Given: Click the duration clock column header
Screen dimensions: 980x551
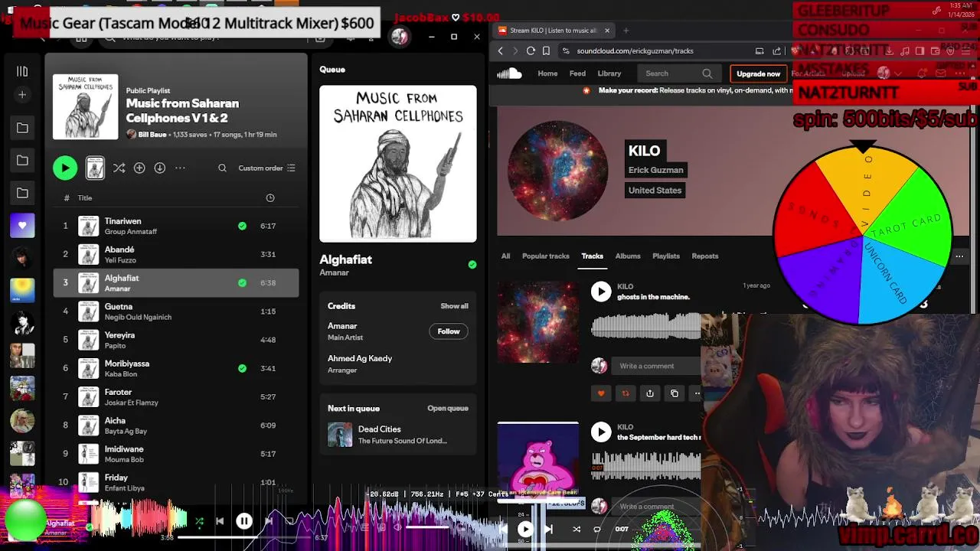Looking at the screenshot, I should (269, 197).
